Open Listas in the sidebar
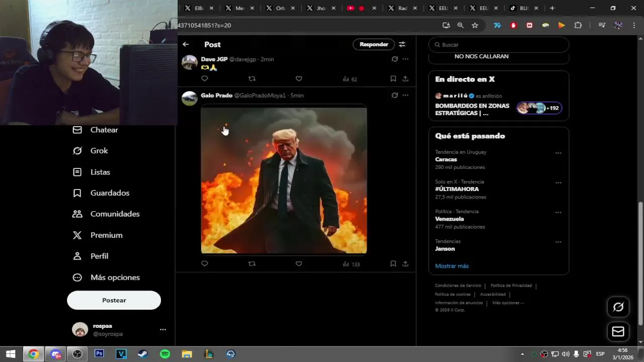 coord(92,172)
